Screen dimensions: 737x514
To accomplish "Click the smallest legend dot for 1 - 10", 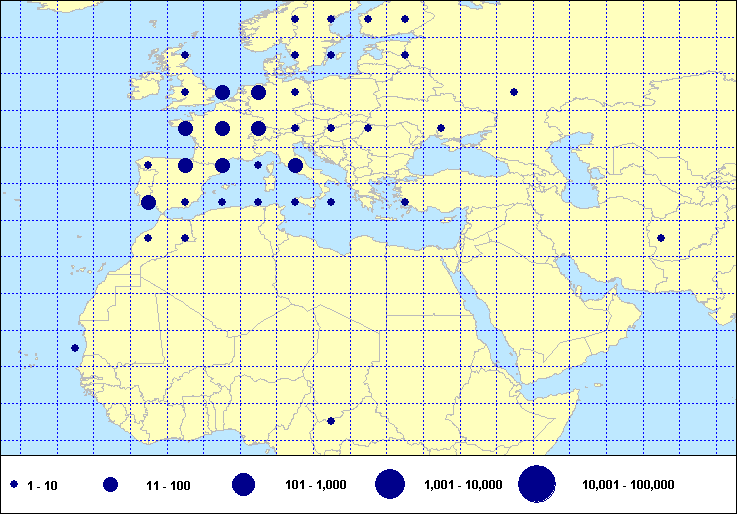I will (14, 484).
